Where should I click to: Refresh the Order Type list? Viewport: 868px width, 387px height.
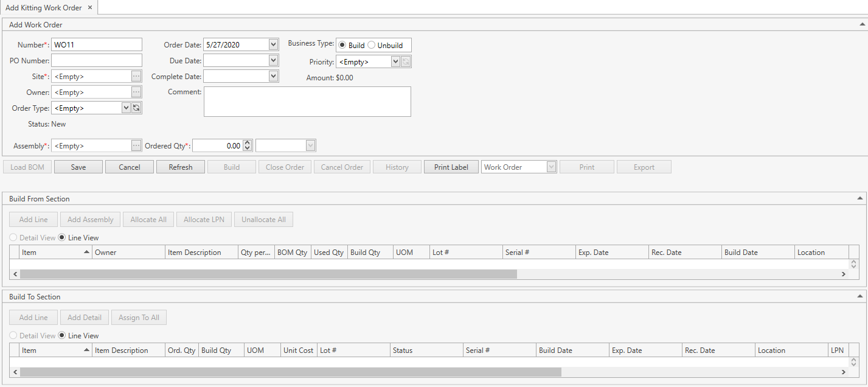[x=136, y=108]
